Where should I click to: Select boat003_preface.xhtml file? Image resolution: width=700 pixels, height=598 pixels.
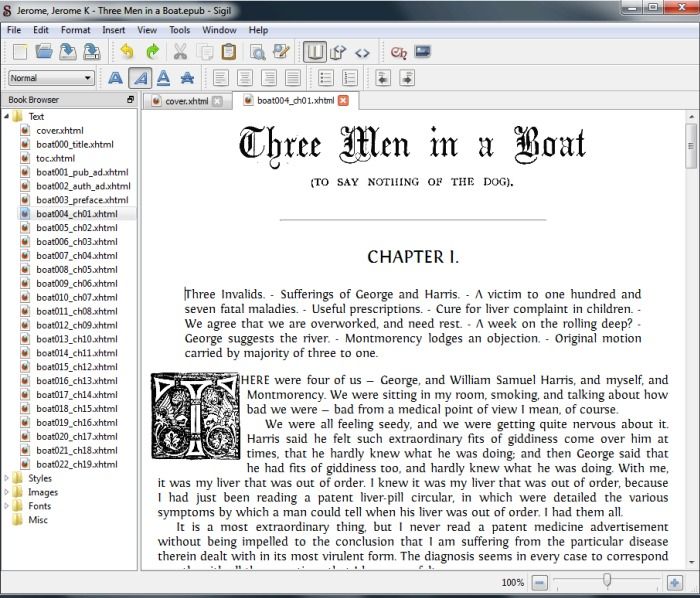pyautogui.click(x=82, y=199)
